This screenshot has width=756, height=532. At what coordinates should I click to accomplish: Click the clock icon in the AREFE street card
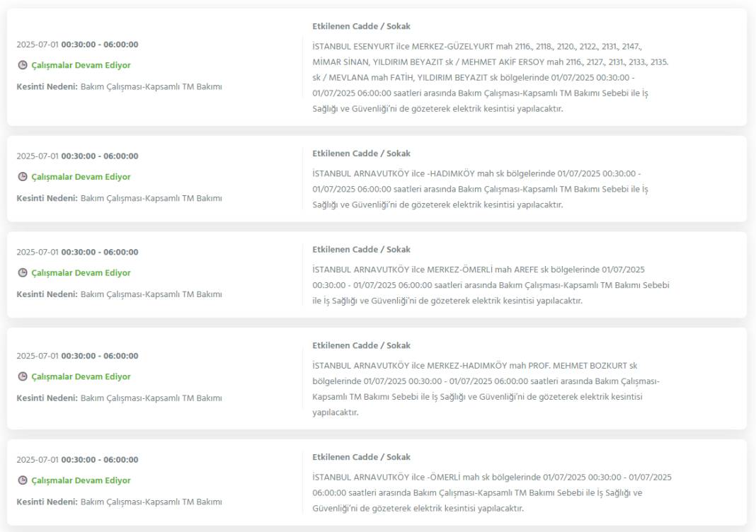[x=22, y=273]
